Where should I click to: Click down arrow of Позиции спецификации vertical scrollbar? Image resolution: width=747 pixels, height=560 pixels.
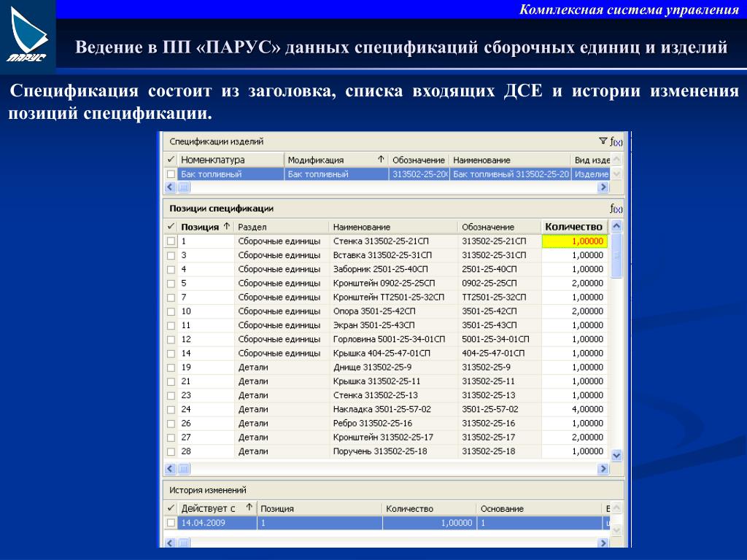pyautogui.click(x=616, y=455)
